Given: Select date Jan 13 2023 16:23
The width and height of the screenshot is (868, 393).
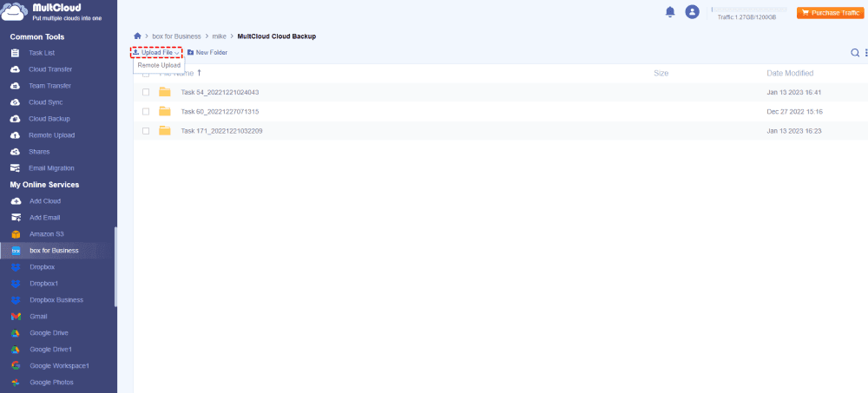Looking at the screenshot, I should click(794, 131).
